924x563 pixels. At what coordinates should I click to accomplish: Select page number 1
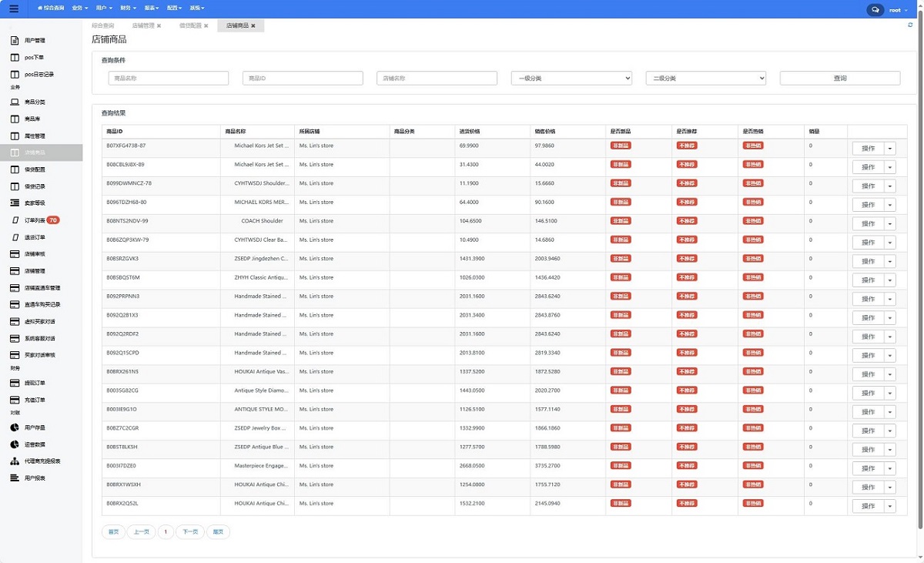tap(166, 532)
